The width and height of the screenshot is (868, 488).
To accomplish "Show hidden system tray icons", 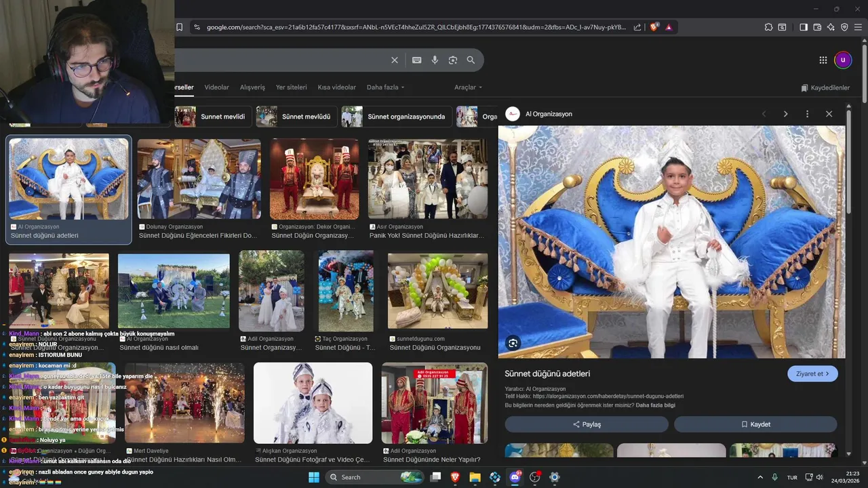I will click(760, 477).
